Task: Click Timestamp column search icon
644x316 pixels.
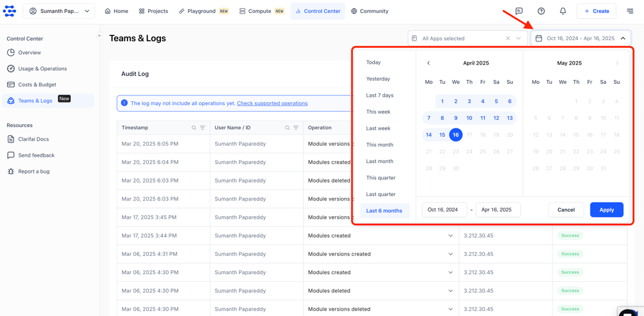Action: 194,128
